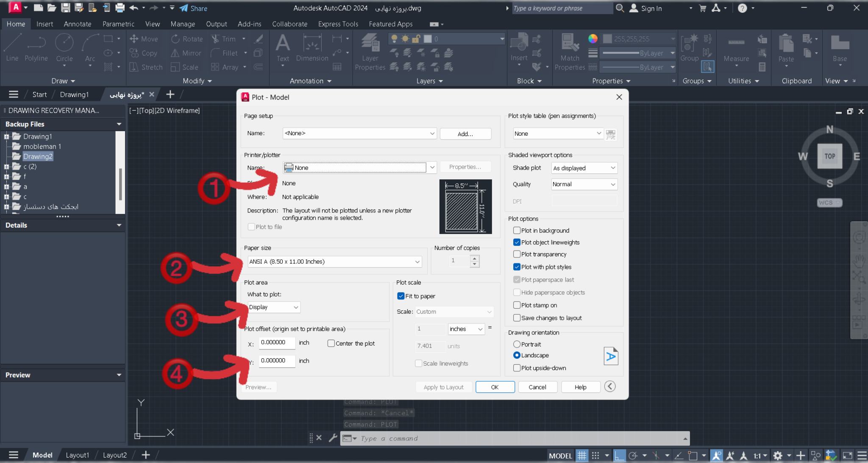Screen dimensions: 868x463
Task: Click the Measure utility tool
Action: 736,50
